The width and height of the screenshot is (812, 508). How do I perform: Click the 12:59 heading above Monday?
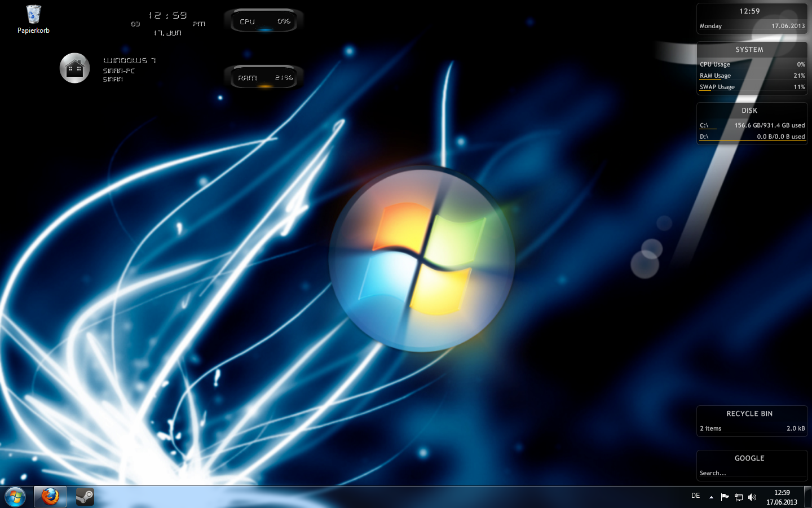click(749, 11)
